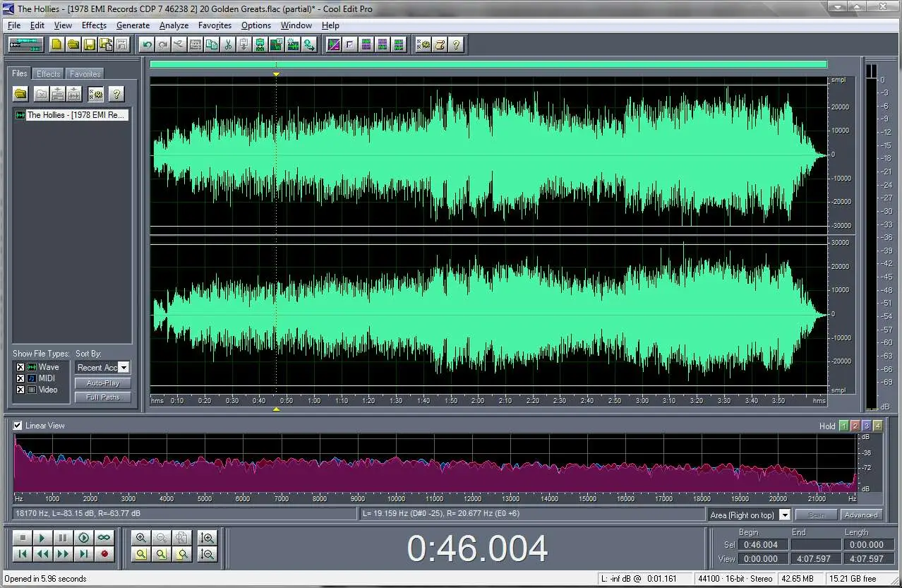Open the Effects menu

(x=94, y=25)
